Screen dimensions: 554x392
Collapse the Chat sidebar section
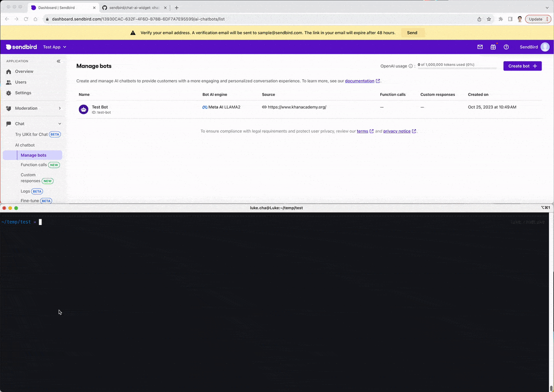pyautogui.click(x=34, y=124)
